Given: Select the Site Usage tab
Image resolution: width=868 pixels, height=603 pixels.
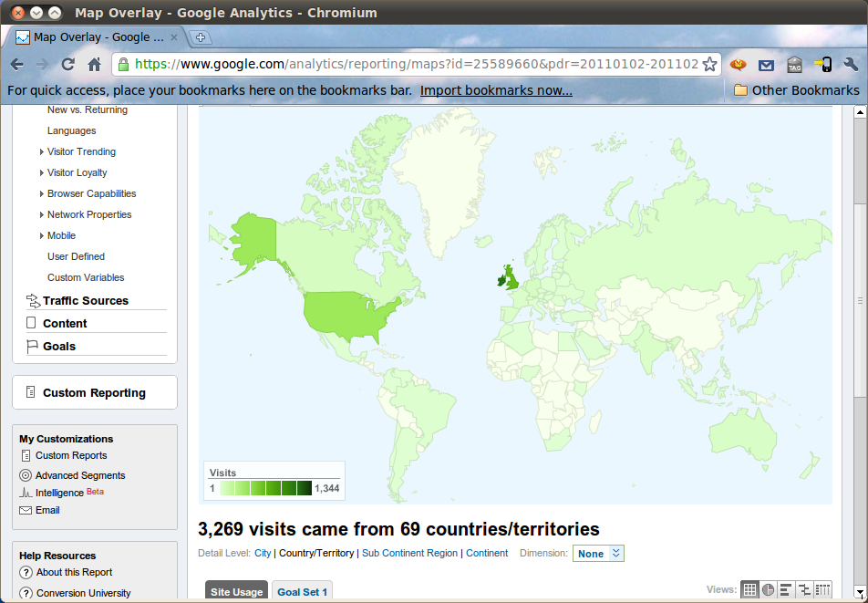Looking at the screenshot, I should tap(236, 591).
